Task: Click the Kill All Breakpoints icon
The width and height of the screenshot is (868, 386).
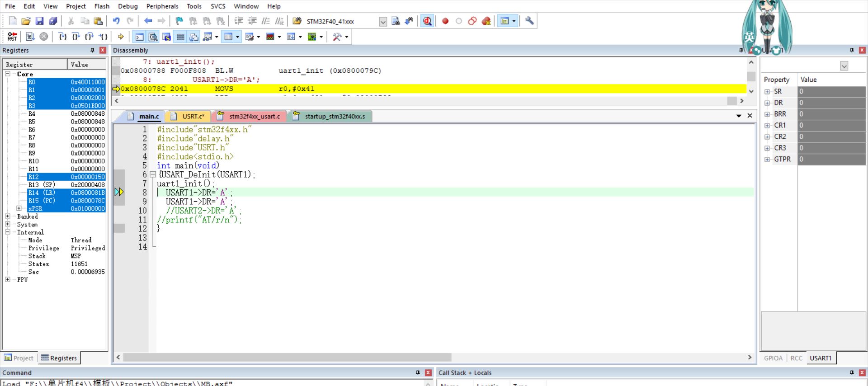Action: click(x=486, y=21)
